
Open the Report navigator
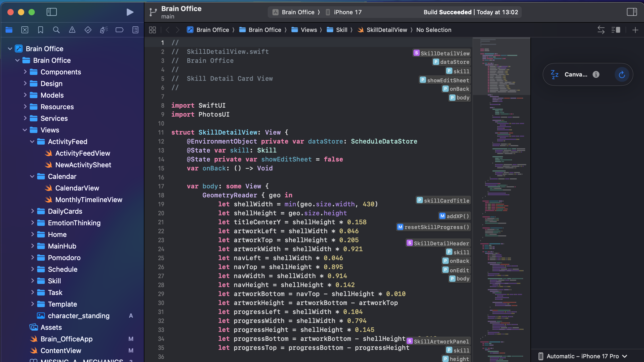[x=135, y=30]
